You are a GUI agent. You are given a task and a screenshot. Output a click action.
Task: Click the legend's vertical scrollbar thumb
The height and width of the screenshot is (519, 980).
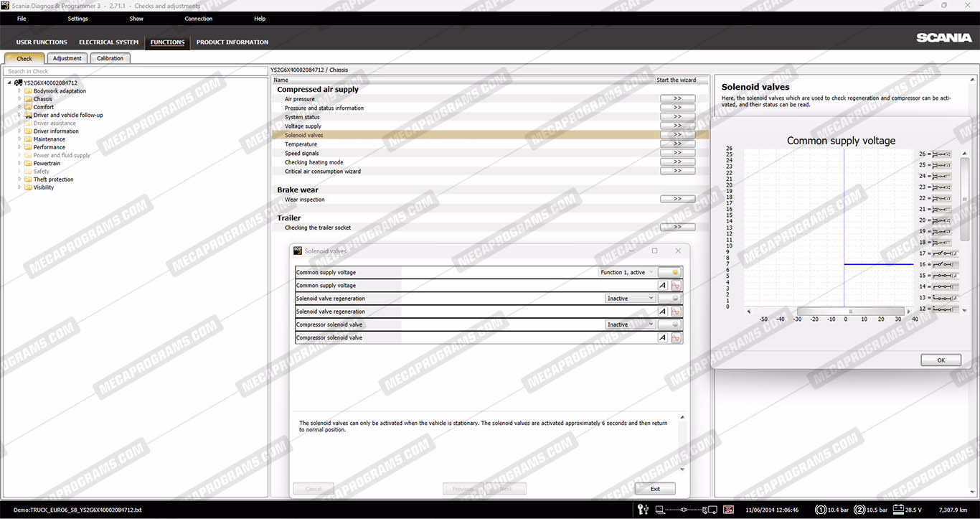coord(965,199)
